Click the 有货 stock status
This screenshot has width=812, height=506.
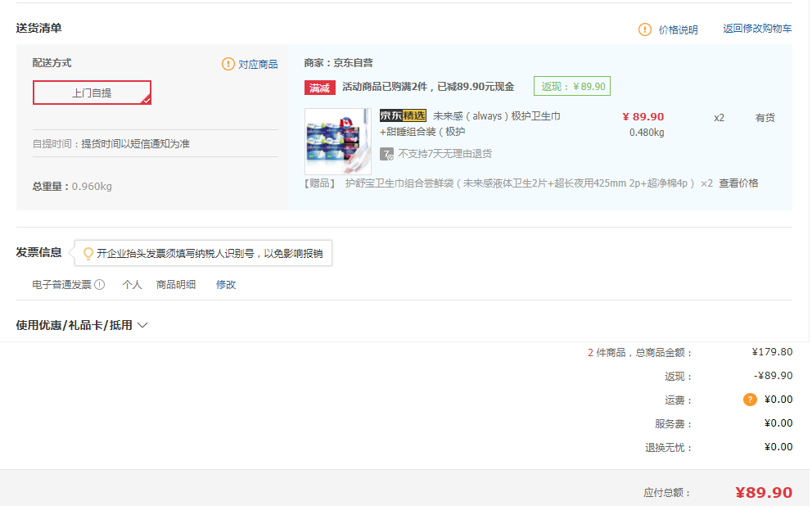(x=765, y=118)
